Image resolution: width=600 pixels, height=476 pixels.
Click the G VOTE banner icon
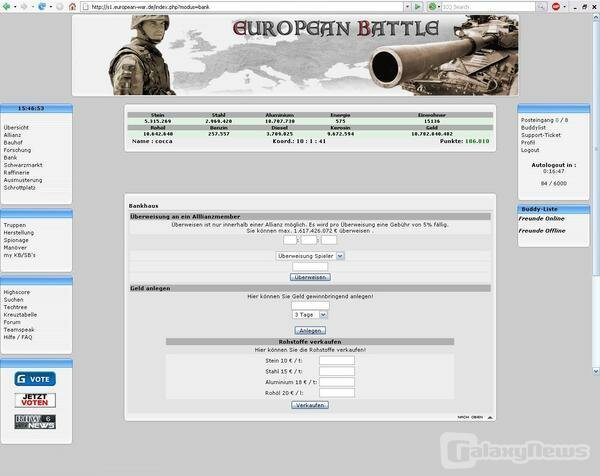35,379
